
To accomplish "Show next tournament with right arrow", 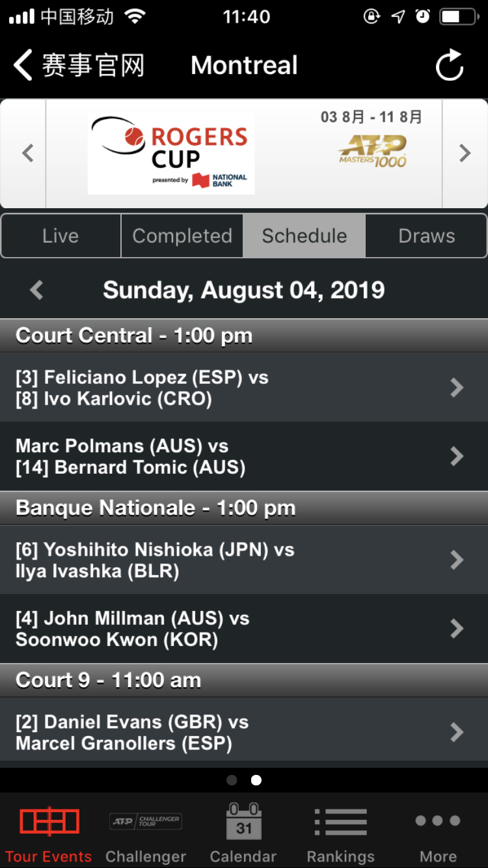I will (465, 154).
